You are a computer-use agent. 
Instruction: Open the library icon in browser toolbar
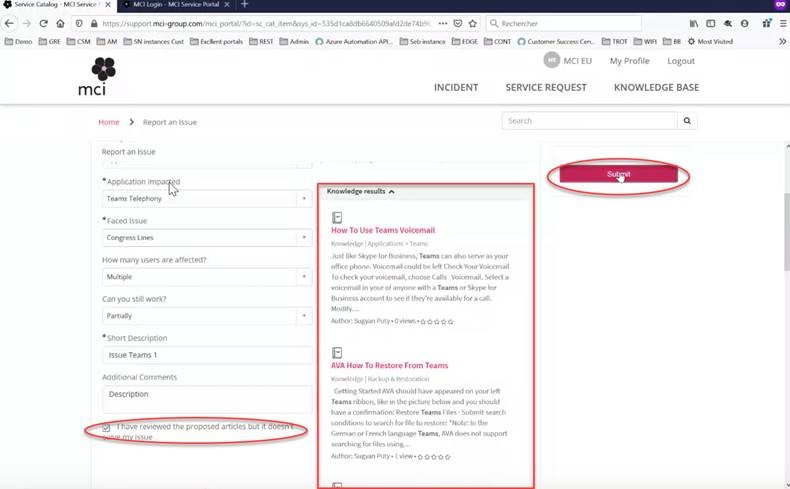(694, 23)
